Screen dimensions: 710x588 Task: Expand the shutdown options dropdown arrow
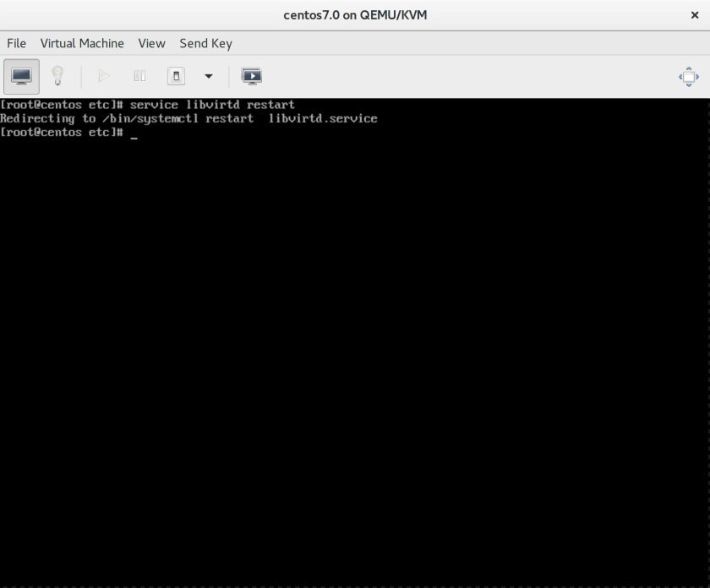point(208,76)
